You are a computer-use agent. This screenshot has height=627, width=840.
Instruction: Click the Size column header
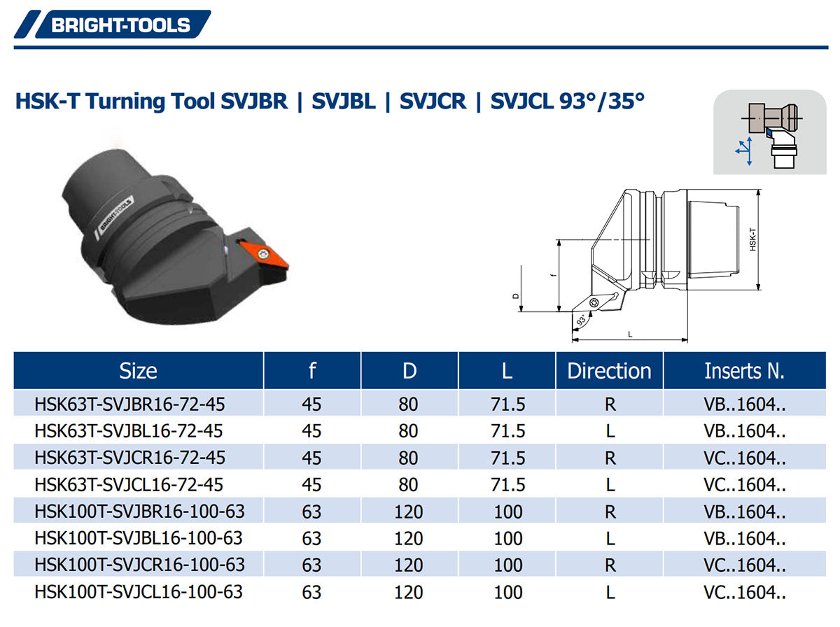[x=139, y=371]
